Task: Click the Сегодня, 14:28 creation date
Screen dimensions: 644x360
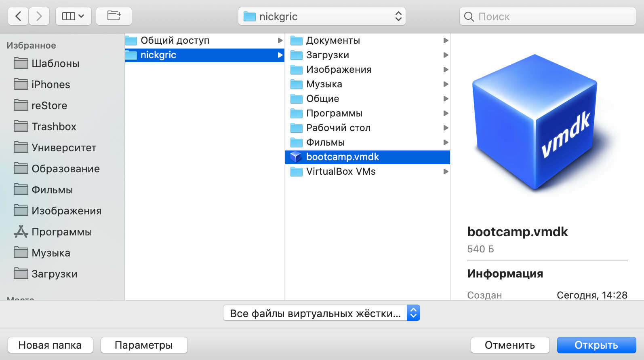Action: (592, 295)
